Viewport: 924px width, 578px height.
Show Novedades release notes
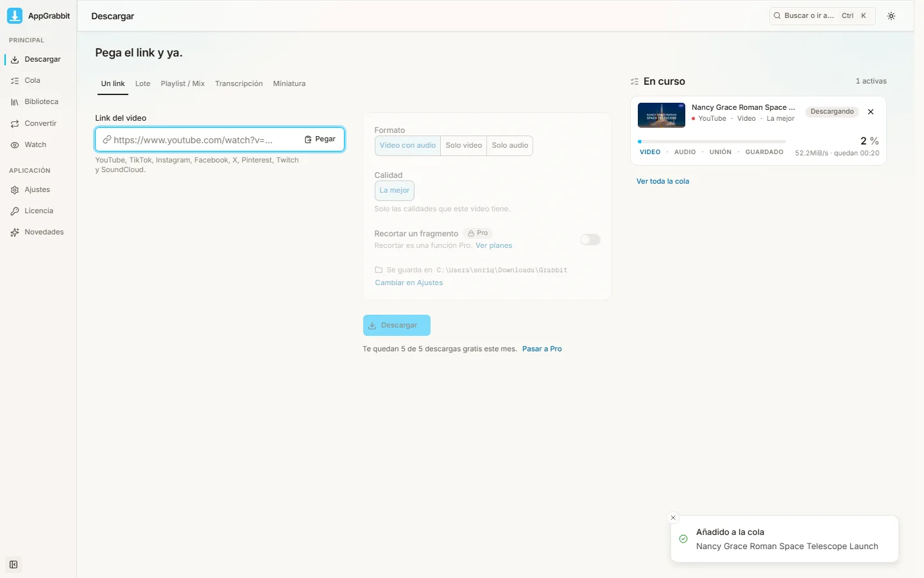tap(38, 232)
